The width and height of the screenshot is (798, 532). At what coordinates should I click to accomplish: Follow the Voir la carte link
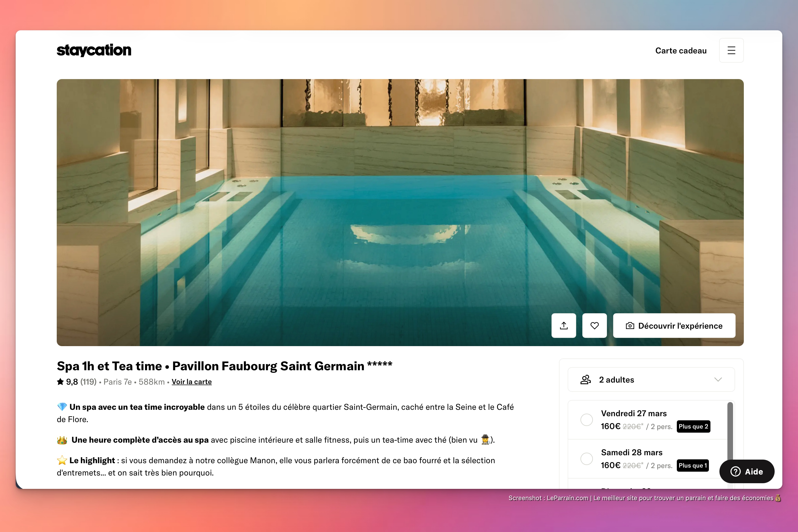pos(192,382)
